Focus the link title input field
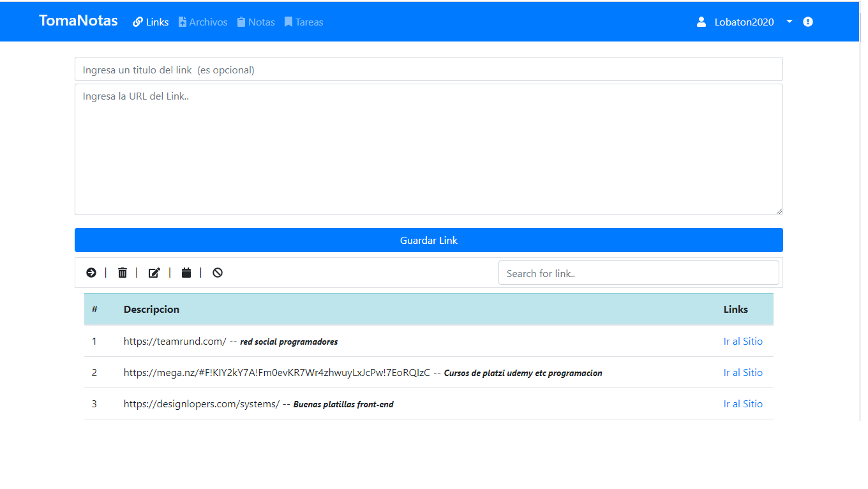The height and width of the screenshot is (489, 868). (x=428, y=70)
